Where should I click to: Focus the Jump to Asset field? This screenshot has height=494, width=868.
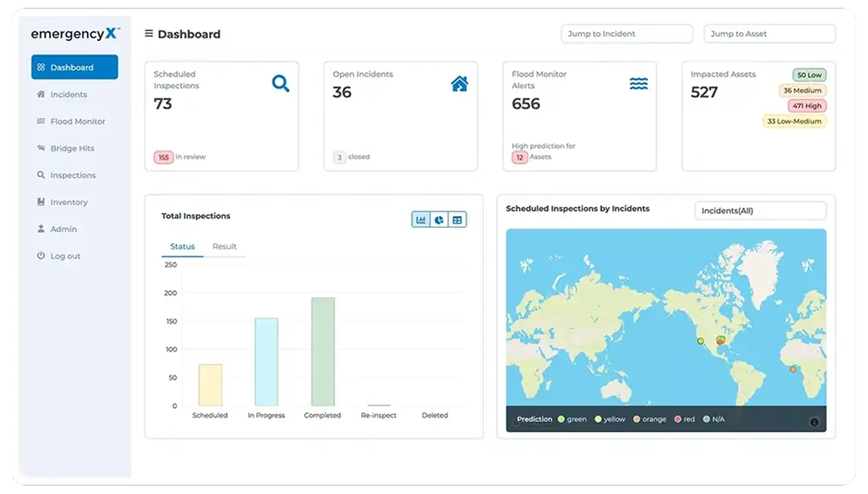(769, 33)
